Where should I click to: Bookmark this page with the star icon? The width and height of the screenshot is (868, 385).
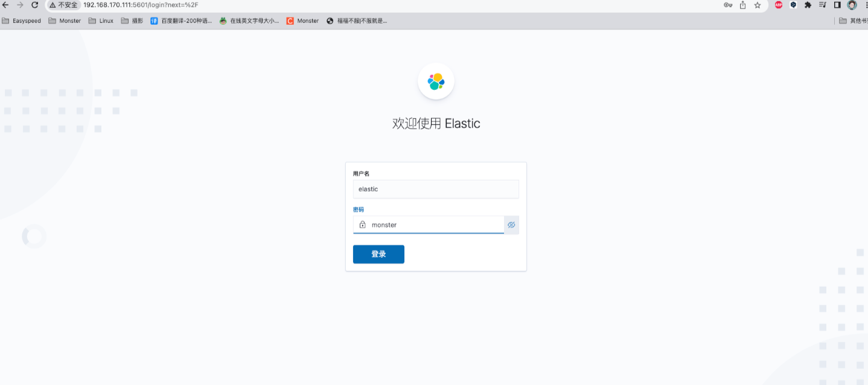[x=758, y=5]
